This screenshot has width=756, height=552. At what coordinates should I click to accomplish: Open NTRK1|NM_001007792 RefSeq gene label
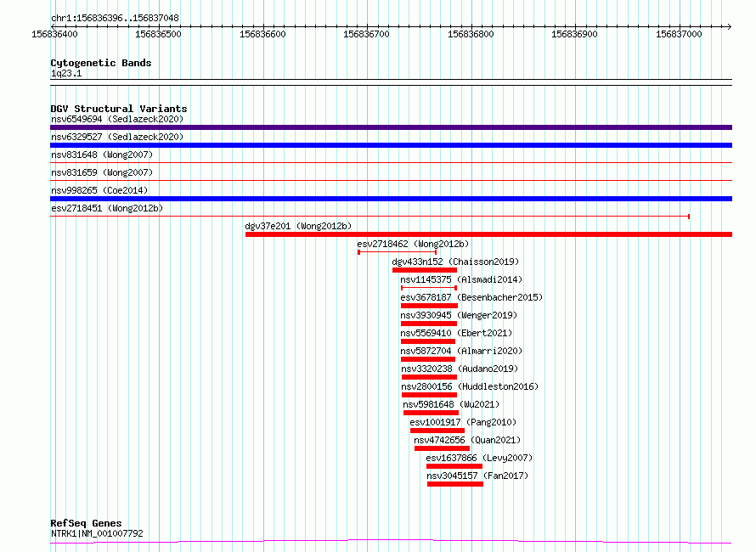click(x=97, y=533)
